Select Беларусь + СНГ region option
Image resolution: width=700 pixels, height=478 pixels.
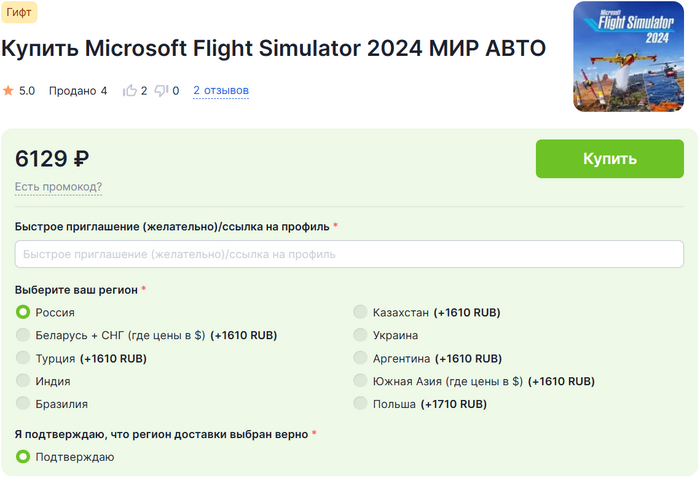click(x=23, y=335)
